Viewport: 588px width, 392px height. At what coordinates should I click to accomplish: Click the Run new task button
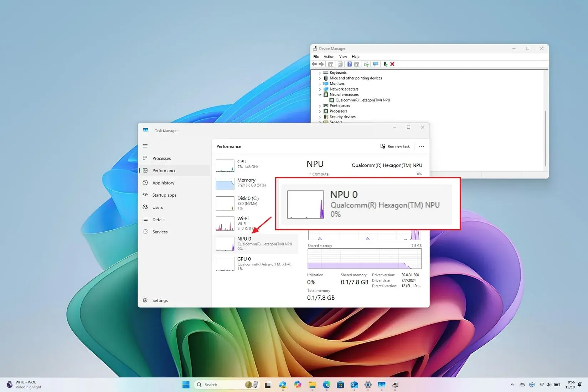coord(395,146)
